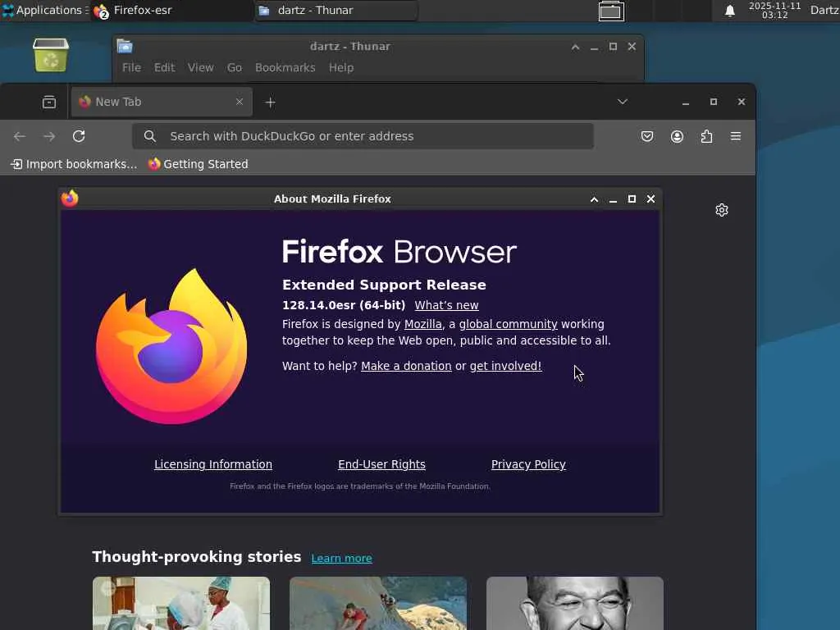Open the Firefox account icon
This screenshot has height=630, width=840.
click(677, 136)
